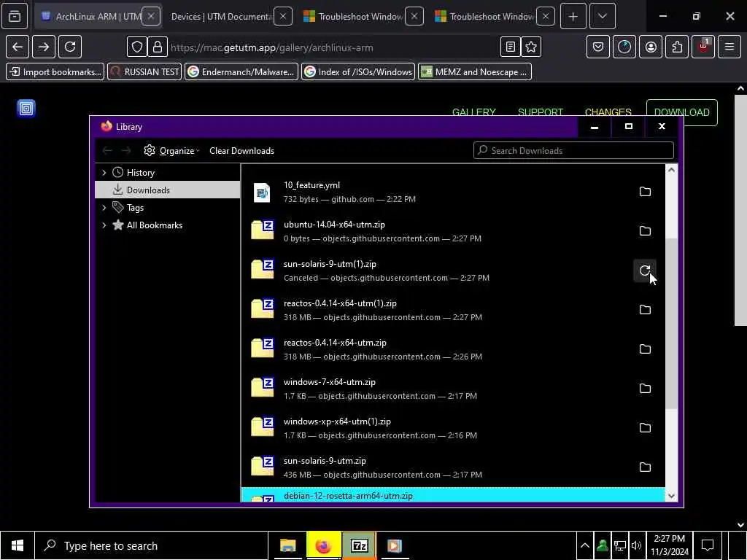Open the Firefox account menu
The image size is (747, 560).
pos(651,47)
